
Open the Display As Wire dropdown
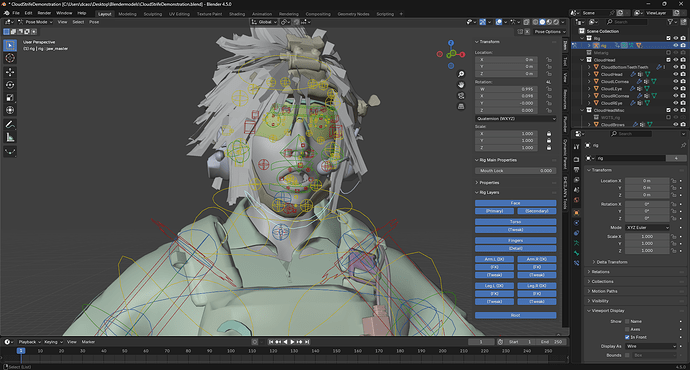coord(650,346)
